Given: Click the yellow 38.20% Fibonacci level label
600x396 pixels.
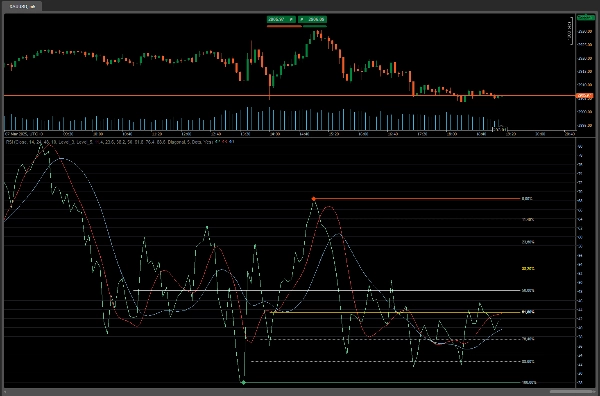Looking at the screenshot, I should [x=528, y=269].
